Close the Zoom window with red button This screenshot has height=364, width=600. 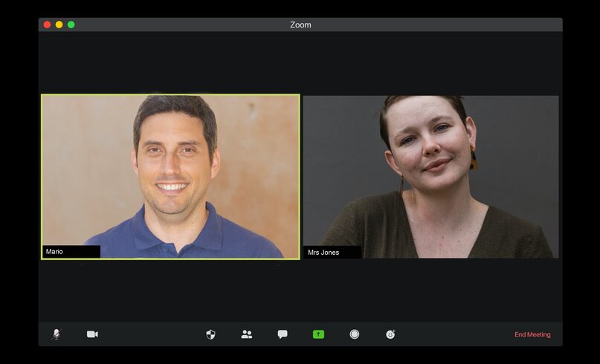click(x=47, y=25)
